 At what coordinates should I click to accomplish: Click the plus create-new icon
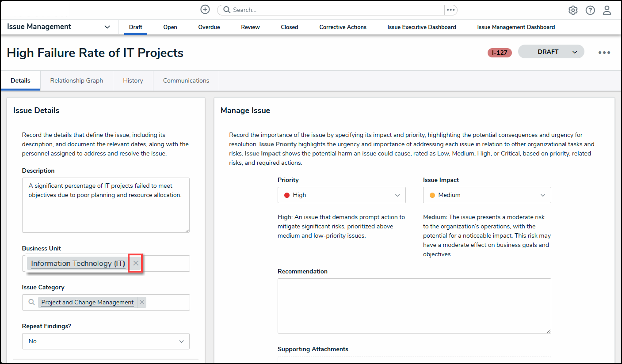click(x=205, y=10)
